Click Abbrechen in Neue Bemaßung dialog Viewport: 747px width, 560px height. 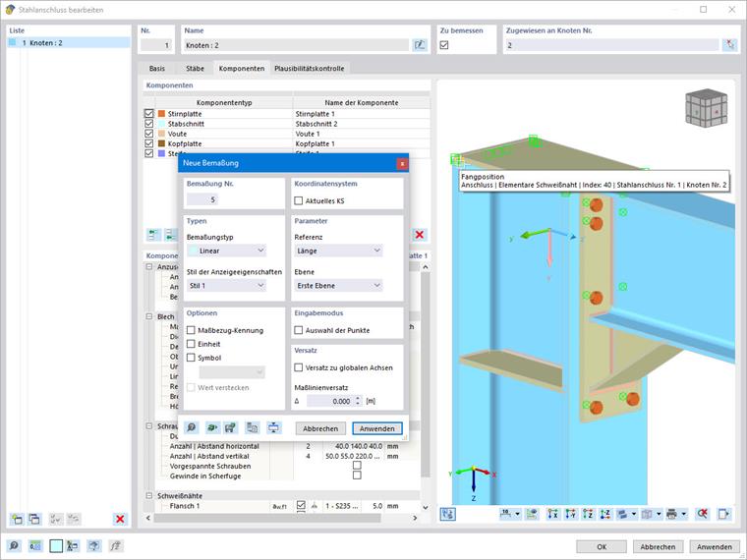pyautogui.click(x=320, y=428)
